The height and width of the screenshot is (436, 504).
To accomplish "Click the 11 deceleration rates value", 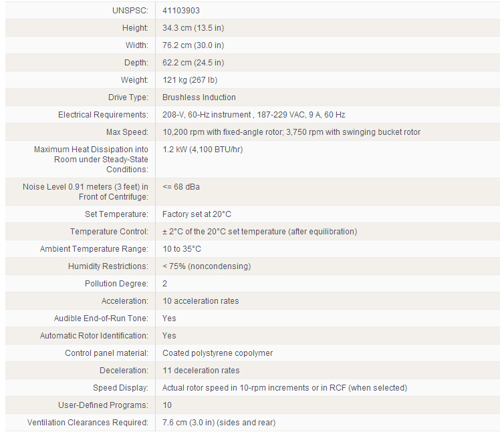I will click(x=201, y=371).
